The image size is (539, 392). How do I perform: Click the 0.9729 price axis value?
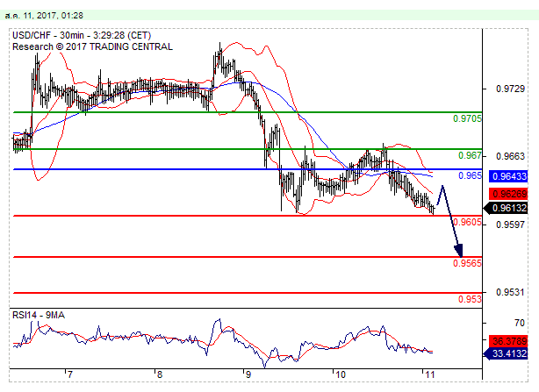coord(510,89)
